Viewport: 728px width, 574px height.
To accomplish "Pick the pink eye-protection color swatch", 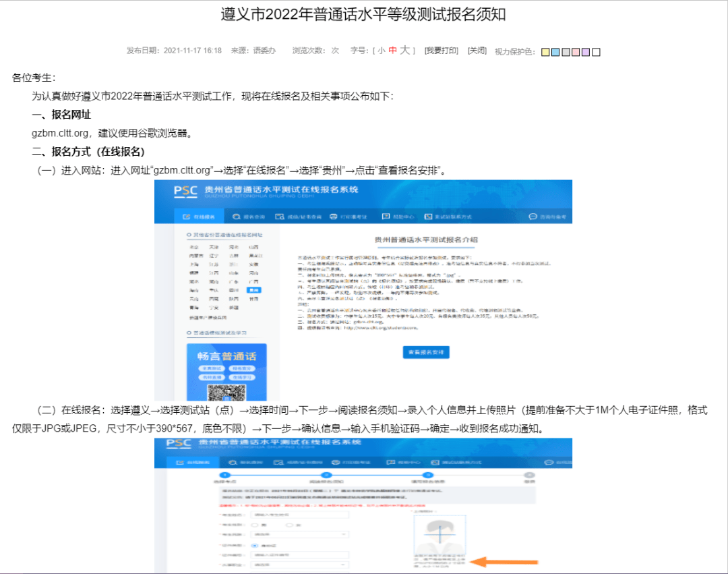I will (574, 51).
